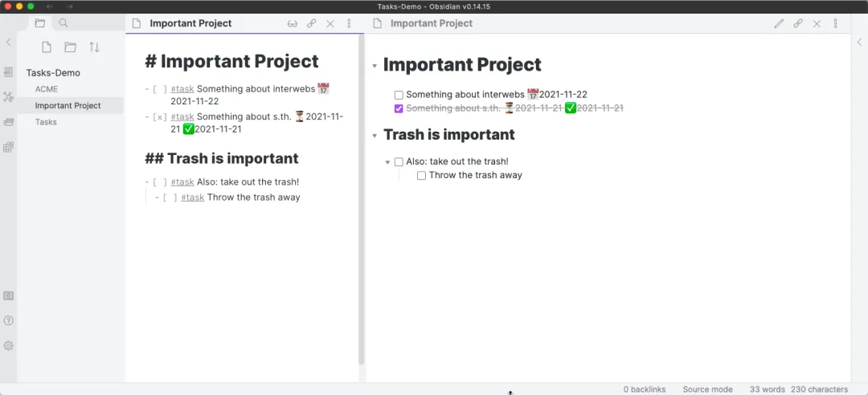Switch to the search tab in sidebar

coord(63,23)
